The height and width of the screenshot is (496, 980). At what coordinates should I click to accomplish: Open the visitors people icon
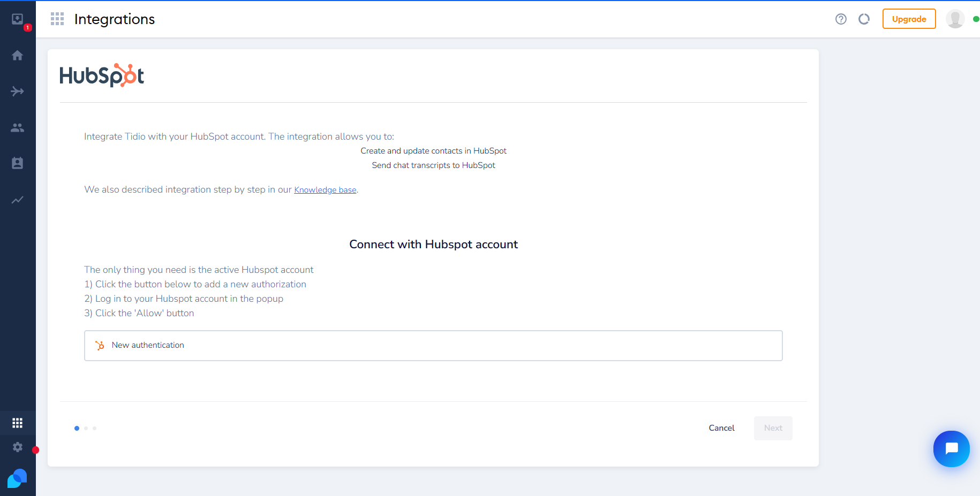coord(18,128)
